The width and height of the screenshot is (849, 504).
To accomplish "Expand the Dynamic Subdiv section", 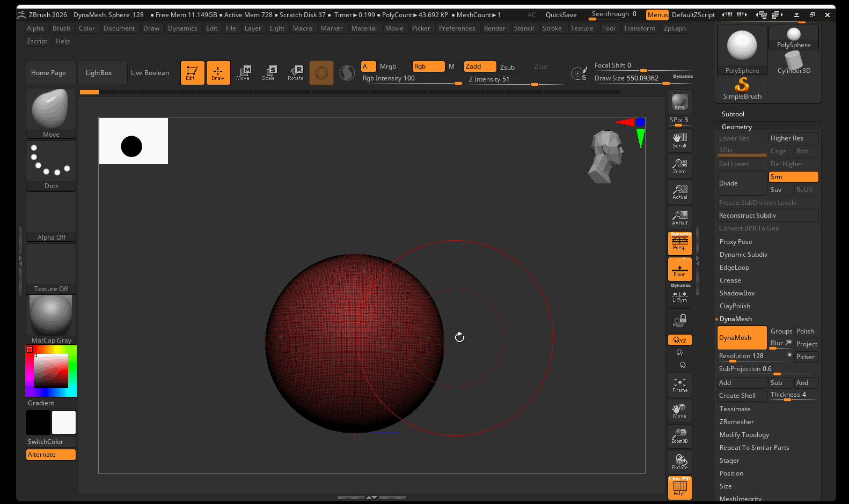I will pos(743,255).
